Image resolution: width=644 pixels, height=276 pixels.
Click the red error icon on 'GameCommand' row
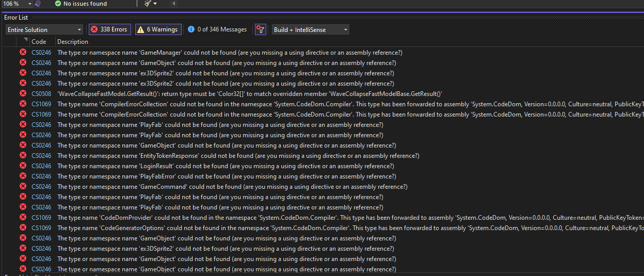(23, 186)
